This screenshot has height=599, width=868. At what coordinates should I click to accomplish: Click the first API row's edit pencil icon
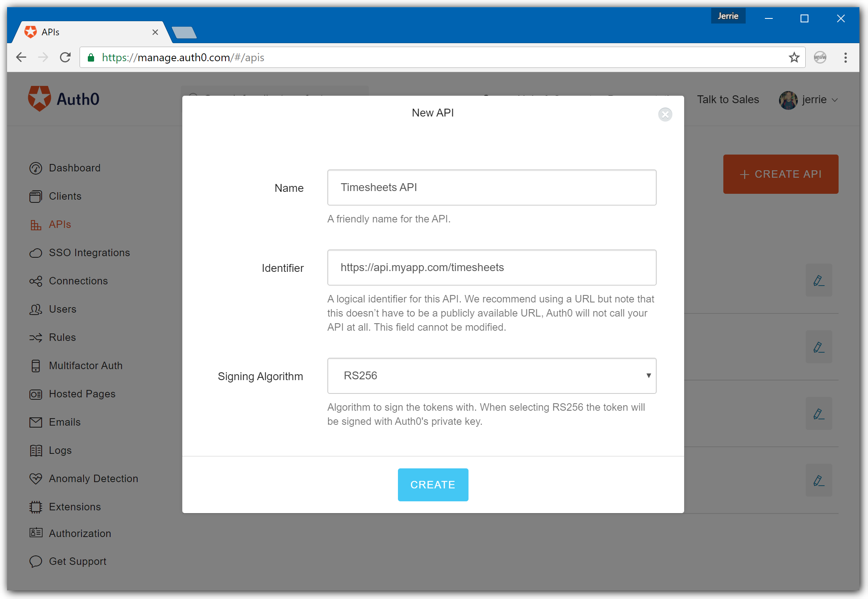[x=819, y=280]
